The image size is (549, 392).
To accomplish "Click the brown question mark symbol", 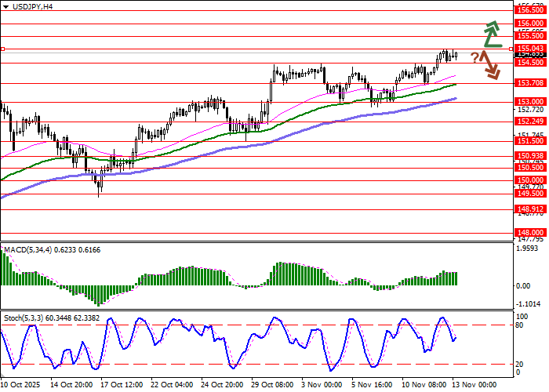I will click(474, 57).
